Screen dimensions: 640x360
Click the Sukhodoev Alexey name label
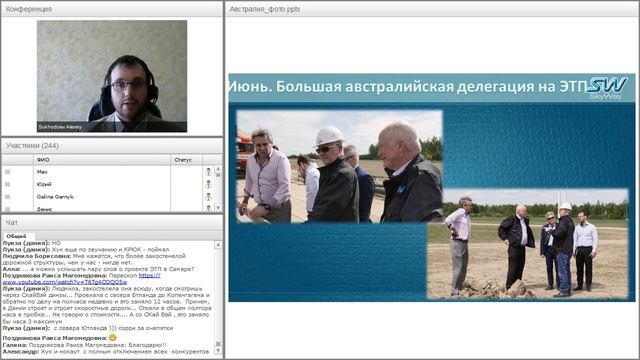pos(60,127)
